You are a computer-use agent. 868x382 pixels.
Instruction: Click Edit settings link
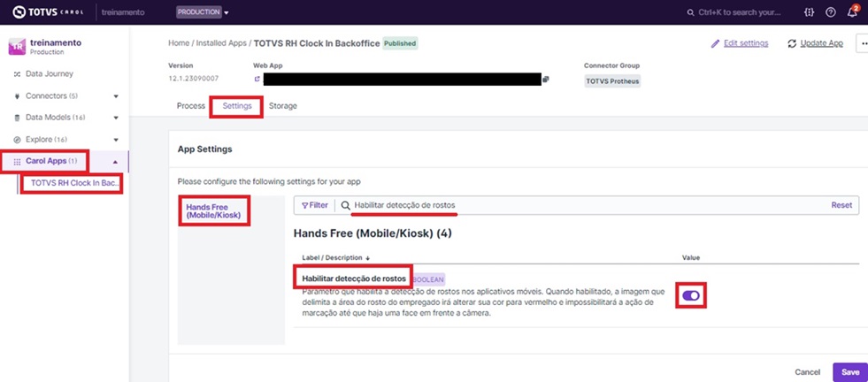pyautogui.click(x=746, y=43)
